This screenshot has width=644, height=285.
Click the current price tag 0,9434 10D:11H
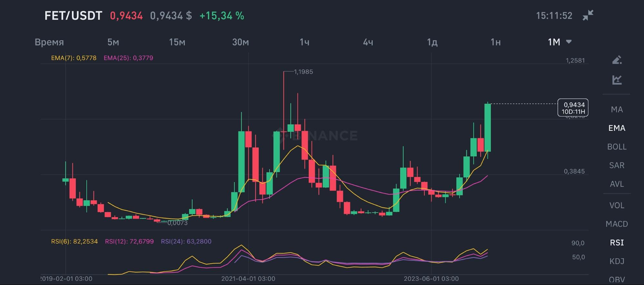(573, 108)
